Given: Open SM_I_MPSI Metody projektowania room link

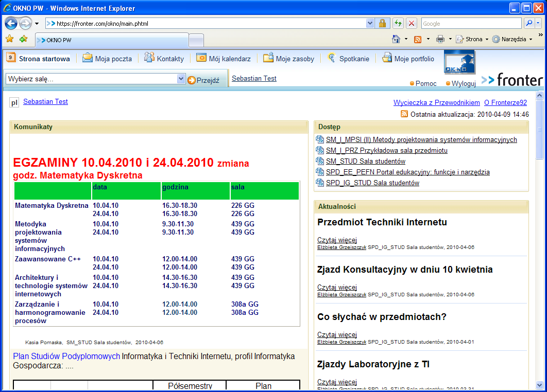Looking at the screenshot, I should click(421, 139).
